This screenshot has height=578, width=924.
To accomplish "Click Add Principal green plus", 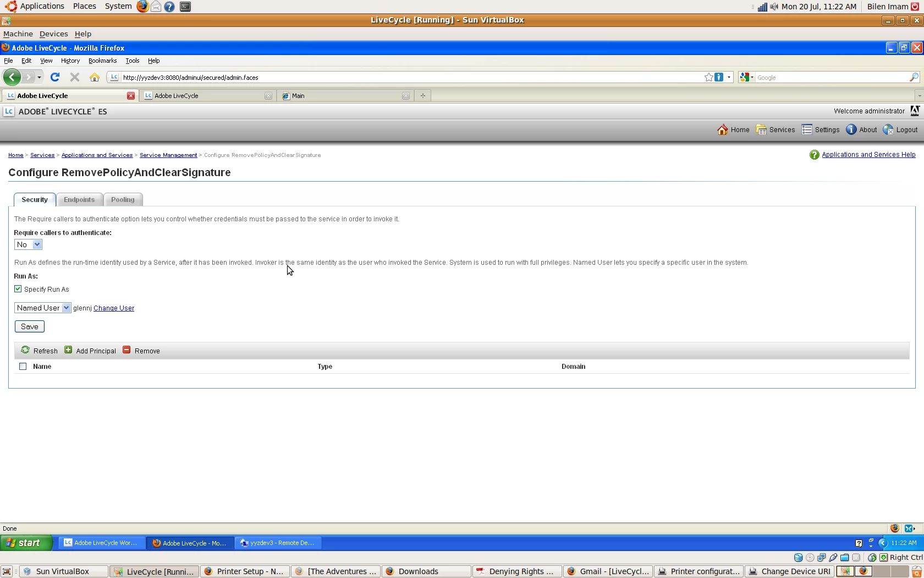I will 90,351.
